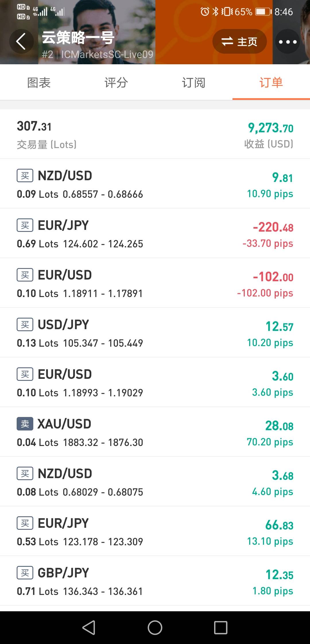Open EUR/USD order showing -102.00 pips
This screenshot has height=644, width=310.
pyautogui.click(x=155, y=283)
